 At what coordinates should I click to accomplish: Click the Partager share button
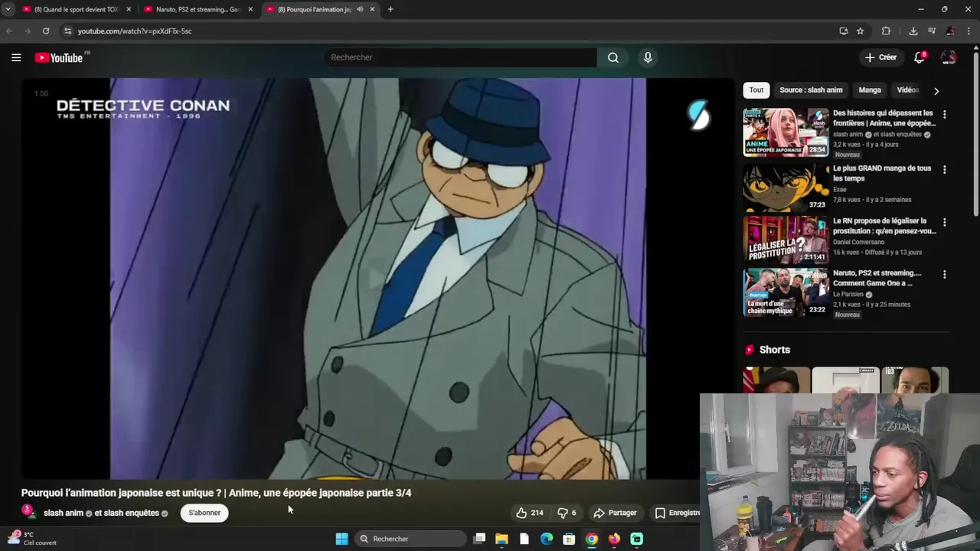616,513
